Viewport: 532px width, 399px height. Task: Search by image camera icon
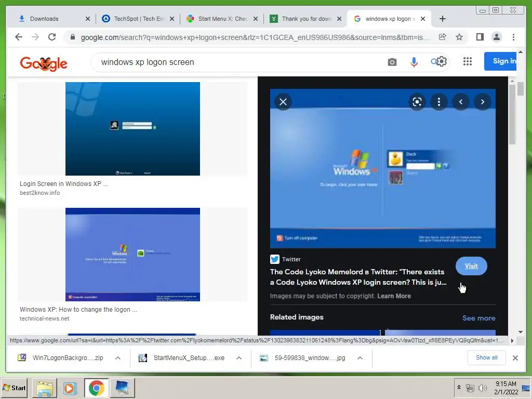(392, 62)
